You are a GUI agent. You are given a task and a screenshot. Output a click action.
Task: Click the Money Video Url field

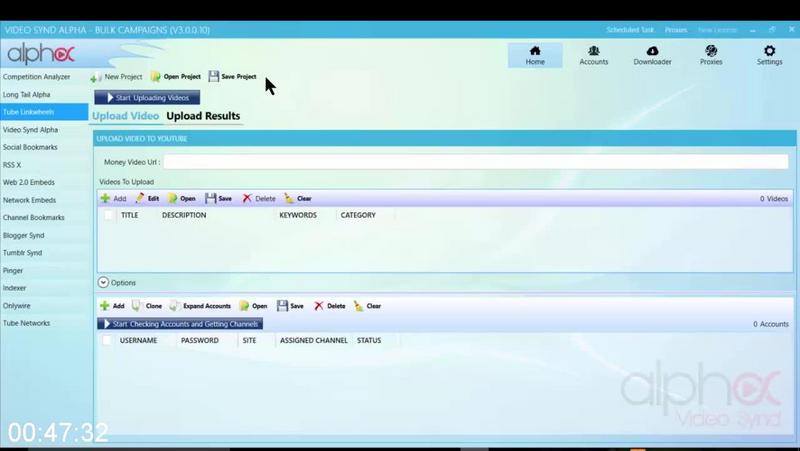click(476, 162)
